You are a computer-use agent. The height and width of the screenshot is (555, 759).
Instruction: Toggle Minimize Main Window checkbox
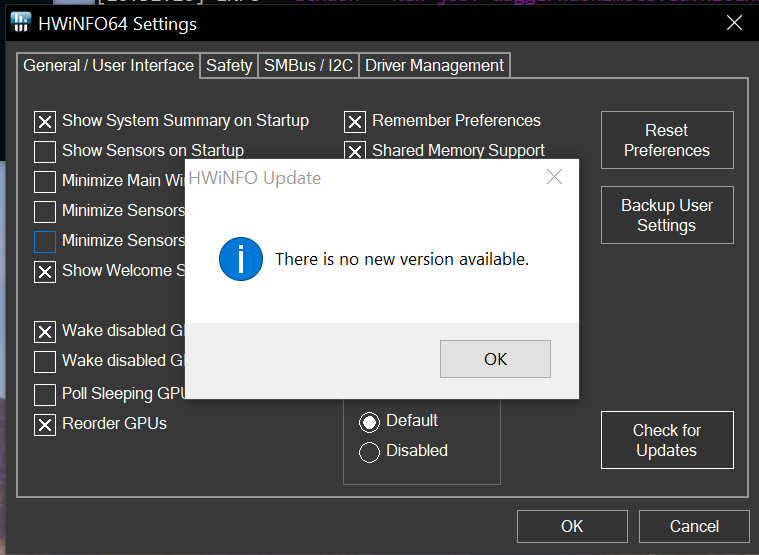click(x=45, y=182)
